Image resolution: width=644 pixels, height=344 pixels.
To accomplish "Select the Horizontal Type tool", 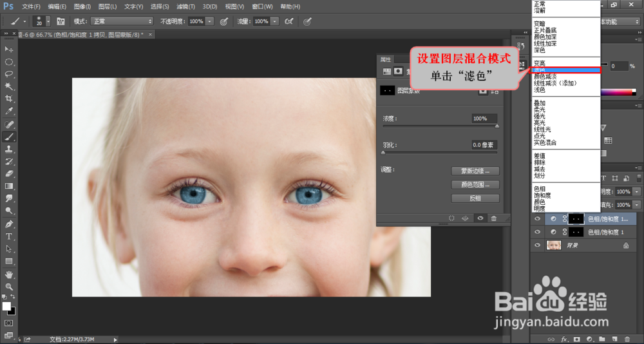I will (8, 236).
